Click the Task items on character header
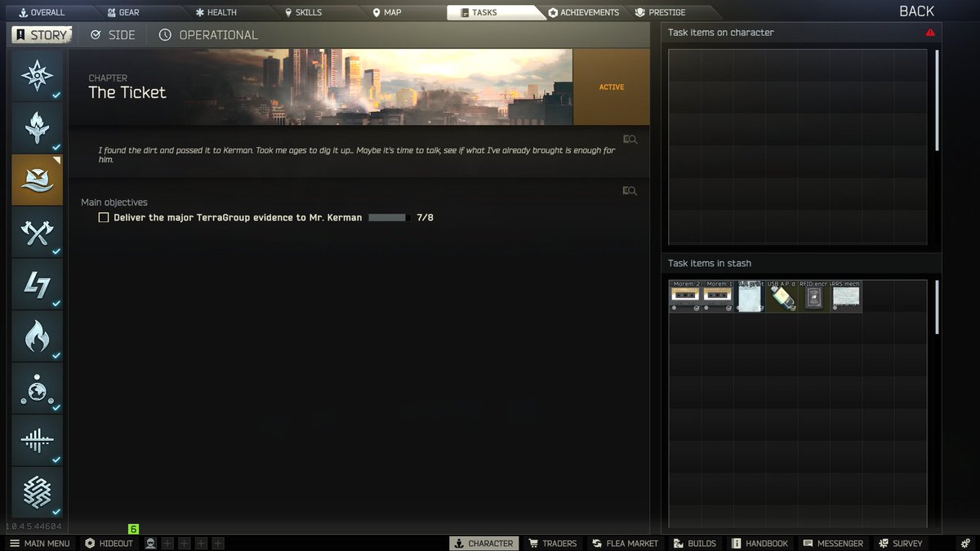980x551 pixels. click(x=721, y=33)
